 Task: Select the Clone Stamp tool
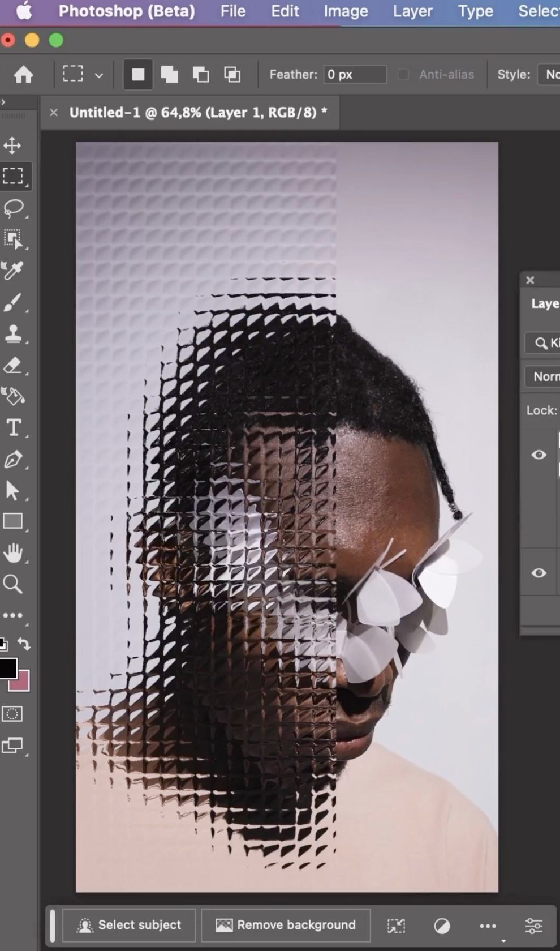coord(13,334)
